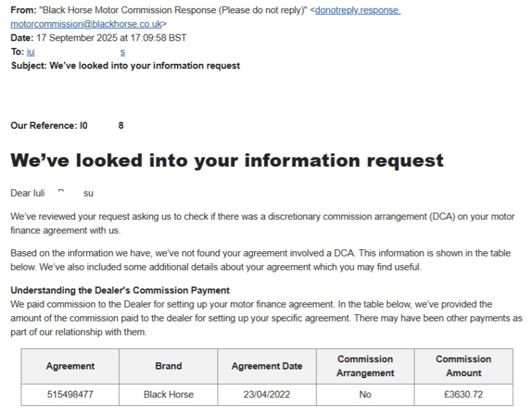Click the Commission Arrangement column header
The height and width of the screenshot is (416, 532).
pyautogui.click(x=365, y=366)
